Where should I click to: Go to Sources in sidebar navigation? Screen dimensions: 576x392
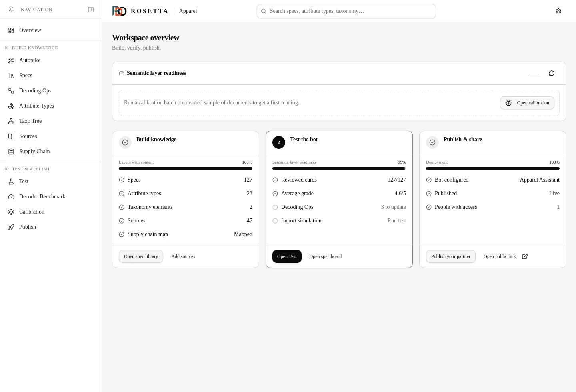click(x=51, y=136)
